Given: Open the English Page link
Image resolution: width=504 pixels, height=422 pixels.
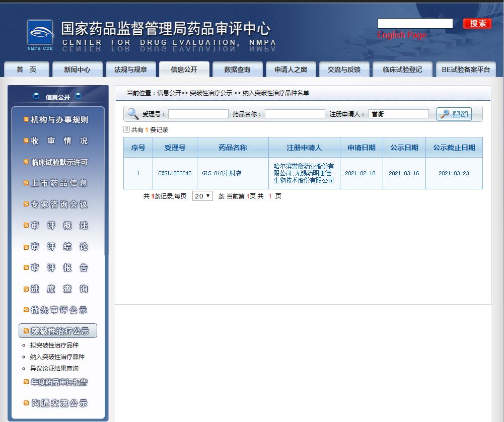Looking at the screenshot, I should 402,35.
